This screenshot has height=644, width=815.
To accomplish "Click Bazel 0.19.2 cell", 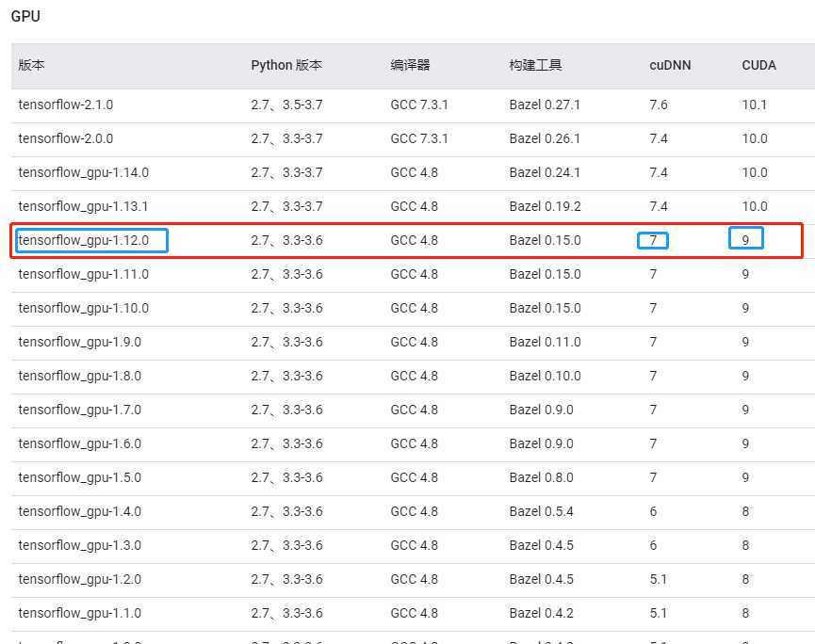I will [545, 206].
